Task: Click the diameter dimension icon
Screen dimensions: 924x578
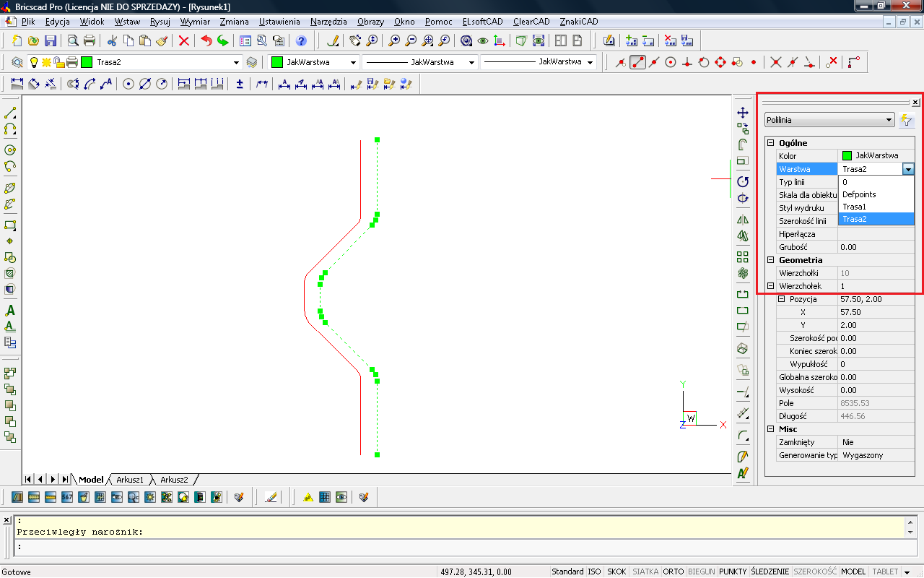Action: (x=145, y=84)
